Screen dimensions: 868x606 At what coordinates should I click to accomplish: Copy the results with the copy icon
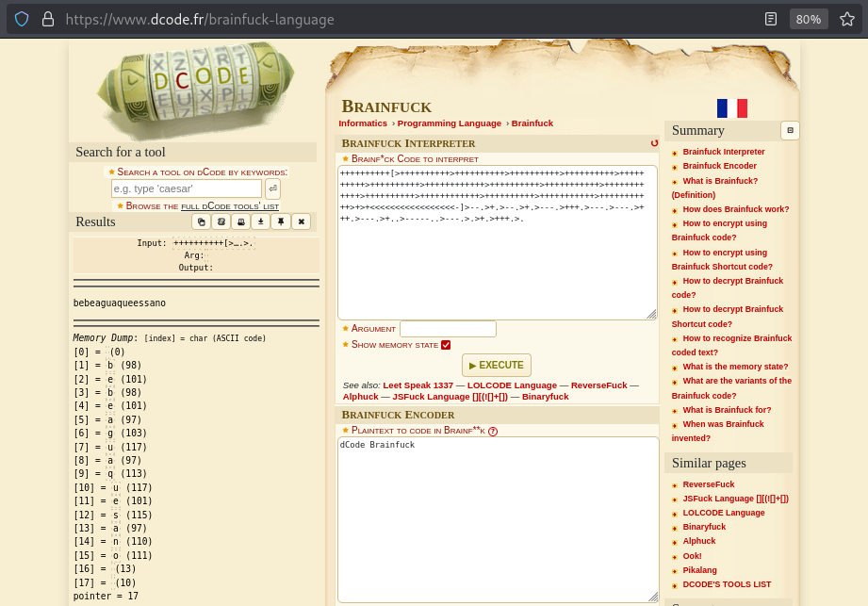(202, 221)
